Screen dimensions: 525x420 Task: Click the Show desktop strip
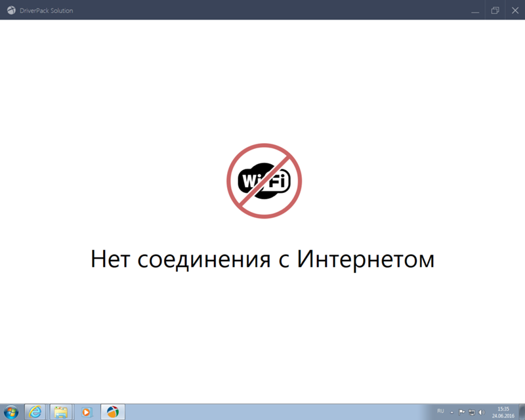pos(522,412)
